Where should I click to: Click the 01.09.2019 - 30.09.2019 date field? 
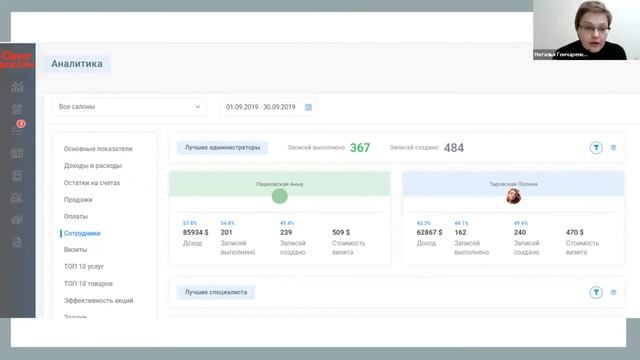coord(268,107)
